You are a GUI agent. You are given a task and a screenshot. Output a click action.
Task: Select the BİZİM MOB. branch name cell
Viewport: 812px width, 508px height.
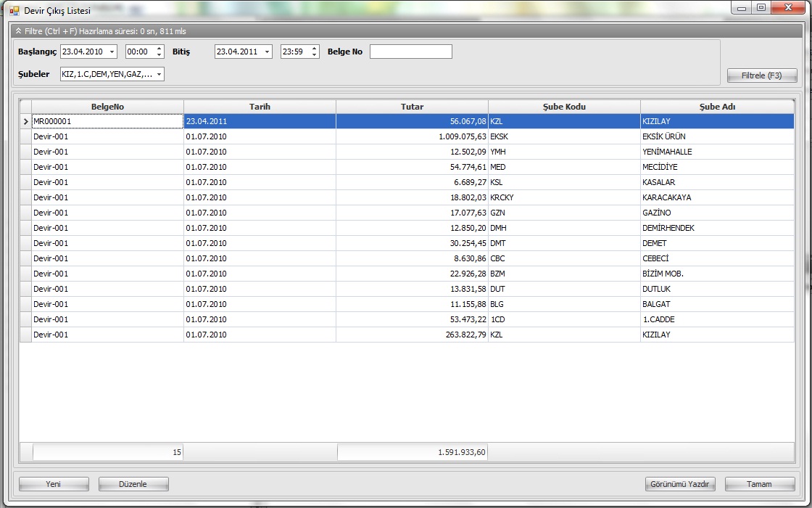coord(717,274)
